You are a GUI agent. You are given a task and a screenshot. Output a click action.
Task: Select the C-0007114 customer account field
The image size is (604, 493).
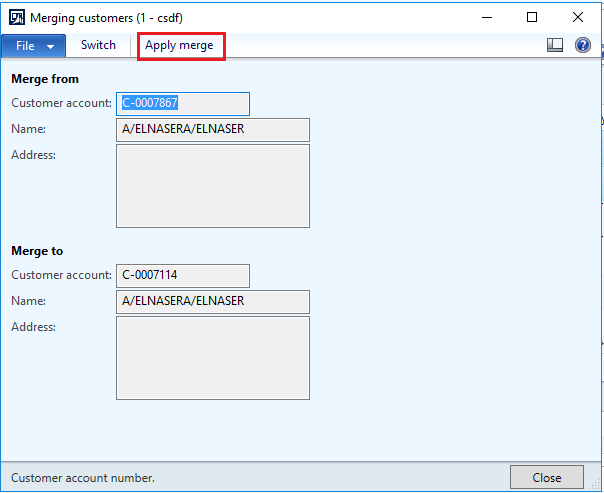[x=183, y=276]
